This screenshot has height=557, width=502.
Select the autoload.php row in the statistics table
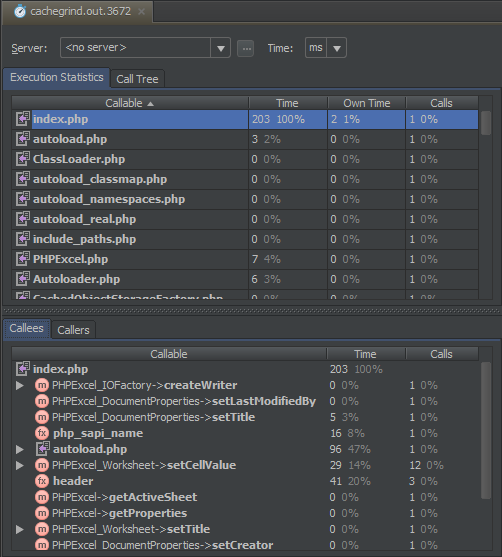pyautogui.click(x=245, y=139)
